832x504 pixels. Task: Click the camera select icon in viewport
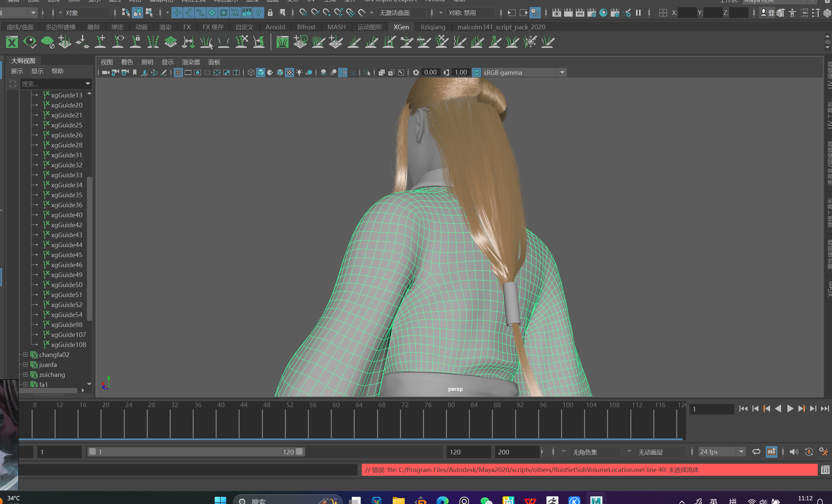[x=105, y=73]
